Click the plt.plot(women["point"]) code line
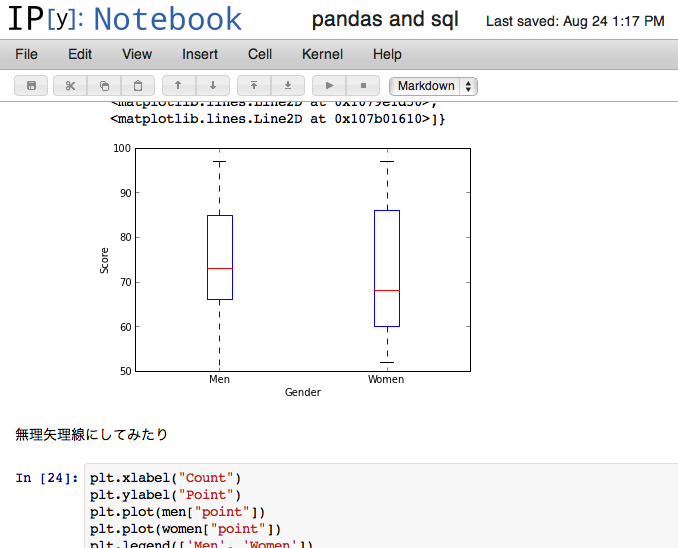678x548 pixels. [185, 529]
